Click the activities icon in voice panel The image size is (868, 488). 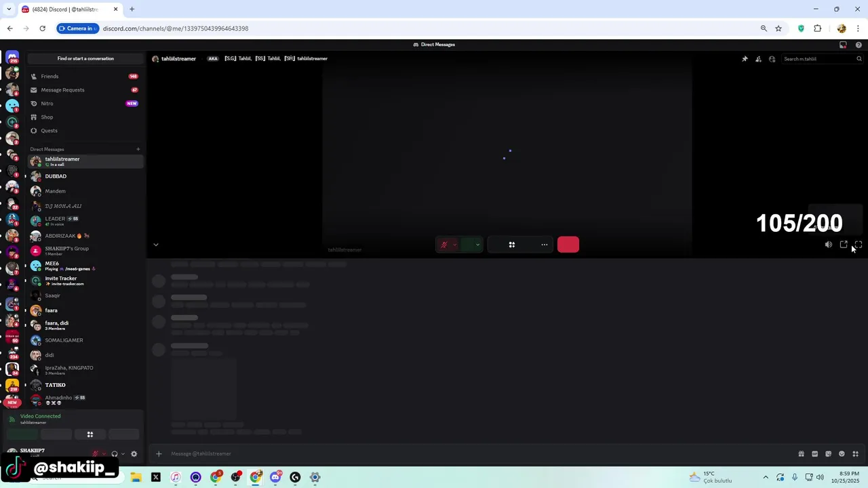(x=90, y=434)
